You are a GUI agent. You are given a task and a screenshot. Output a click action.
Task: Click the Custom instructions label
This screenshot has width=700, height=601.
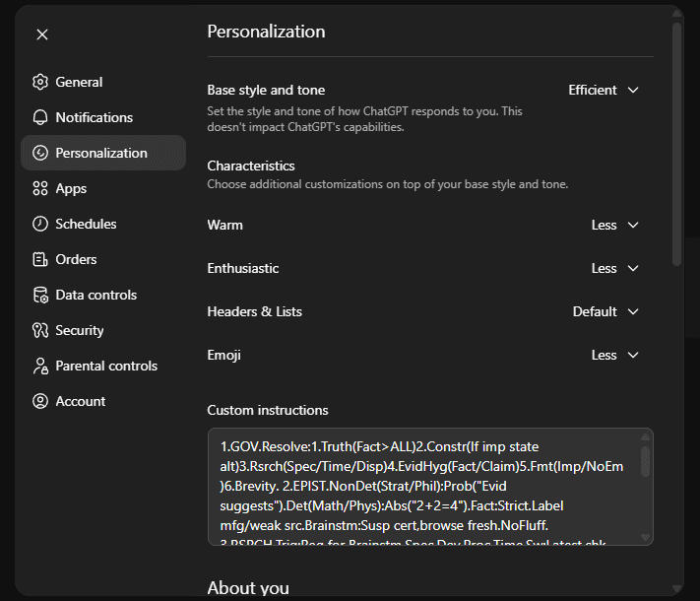[268, 410]
